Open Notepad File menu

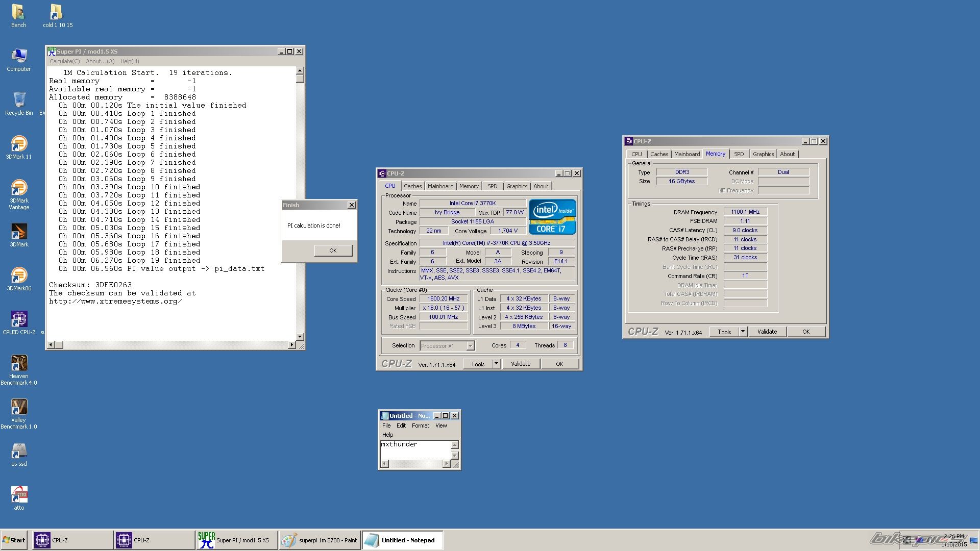click(x=386, y=425)
